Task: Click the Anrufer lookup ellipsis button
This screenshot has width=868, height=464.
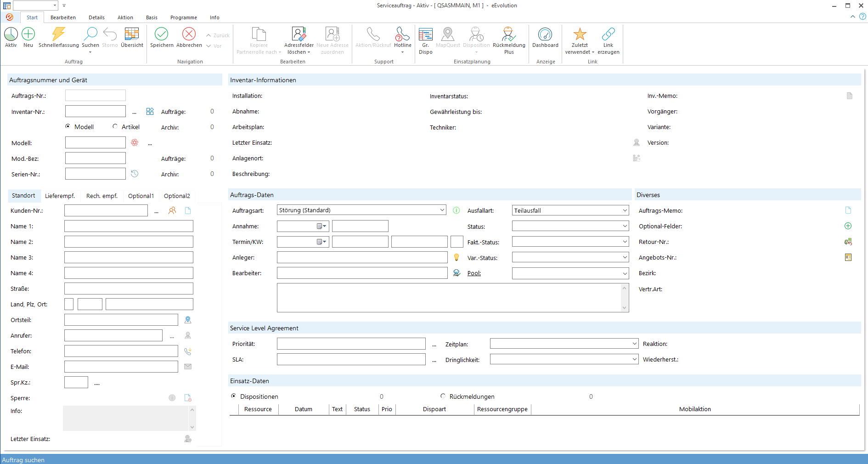Action: (x=172, y=336)
